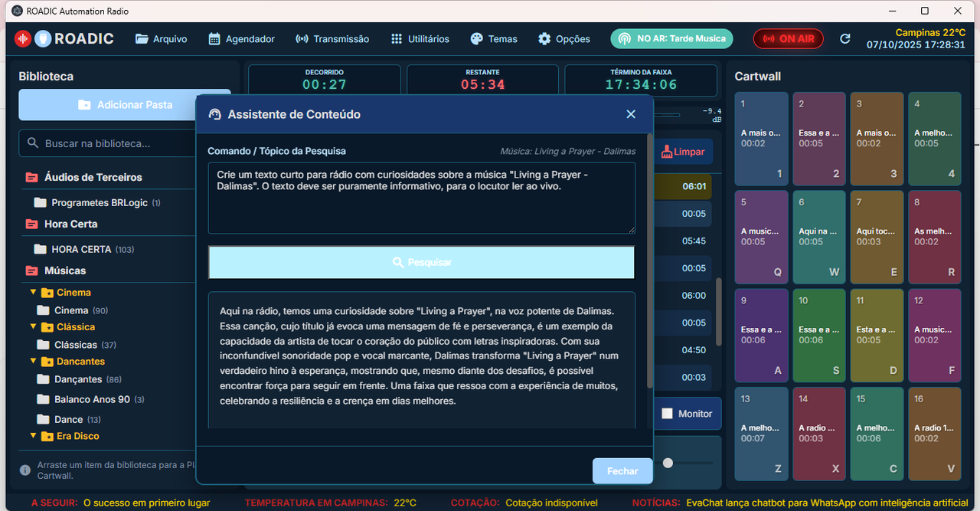The width and height of the screenshot is (980, 511).
Task: Trigger cartwall pad 1 A mais o...
Action: click(761, 138)
